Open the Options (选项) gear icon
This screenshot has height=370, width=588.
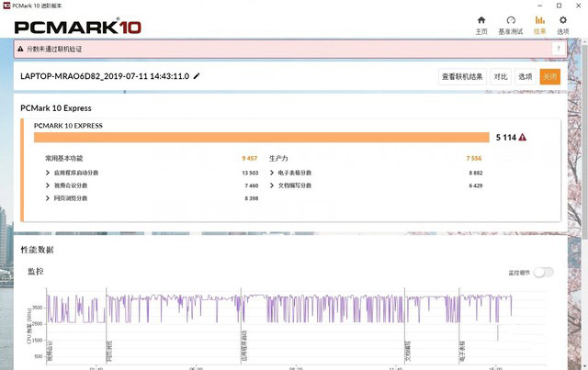click(x=563, y=25)
